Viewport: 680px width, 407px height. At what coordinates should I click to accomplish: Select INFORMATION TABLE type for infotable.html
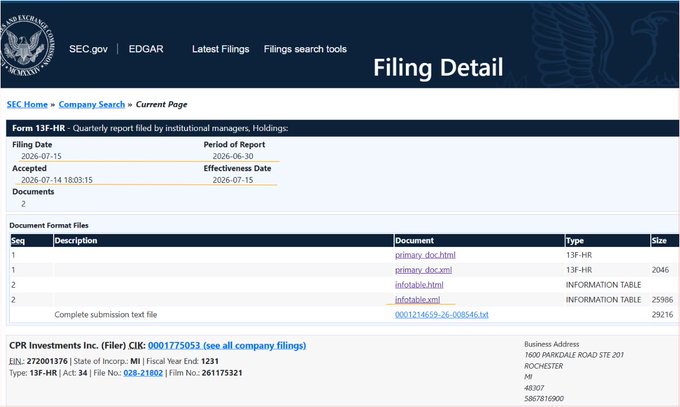(603, 285)
